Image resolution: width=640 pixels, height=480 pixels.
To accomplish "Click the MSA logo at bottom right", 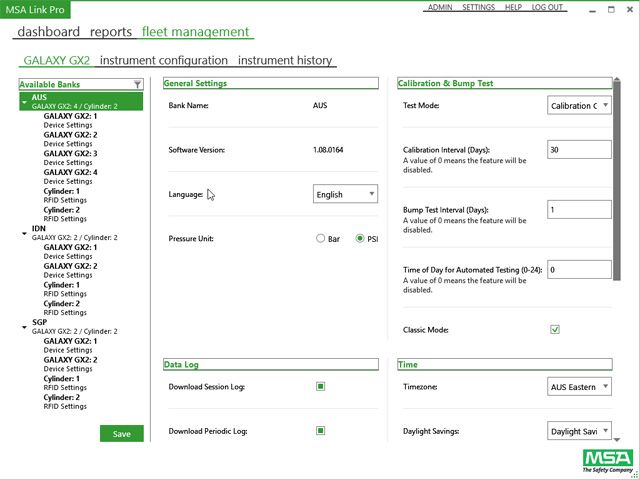I will (606, 462).
